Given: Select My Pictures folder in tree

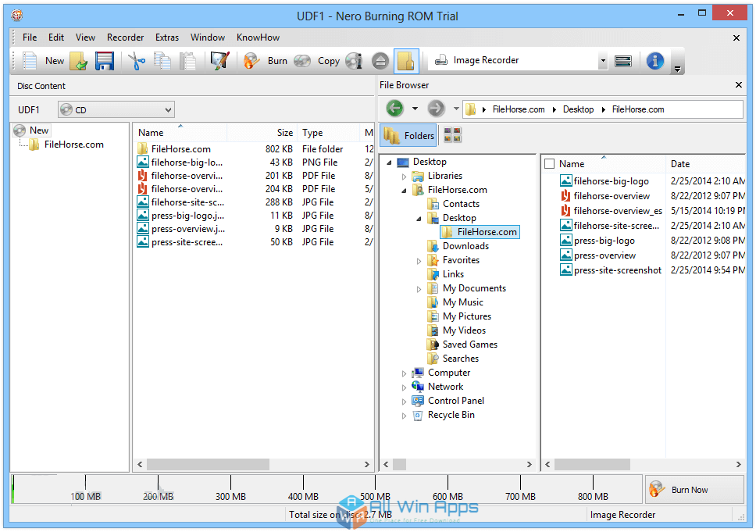Looking at the screenshot, I should [x=459, y=316].
